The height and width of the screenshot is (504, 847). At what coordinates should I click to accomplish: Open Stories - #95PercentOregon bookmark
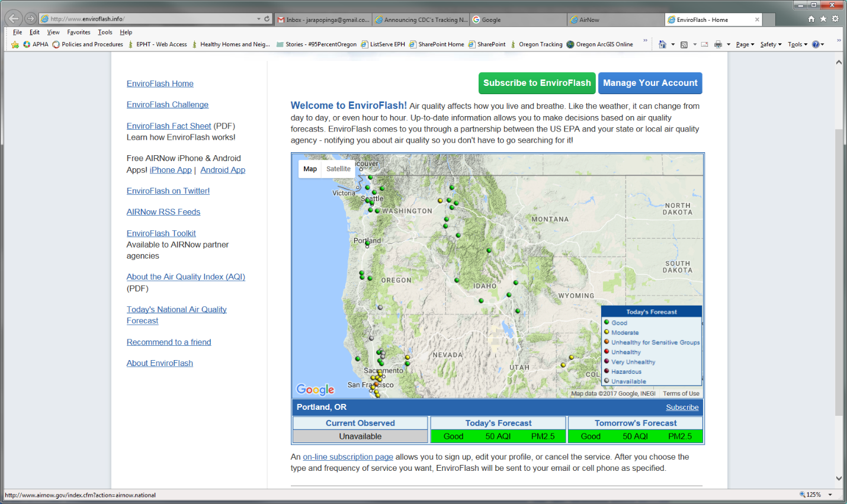(316, 44)
